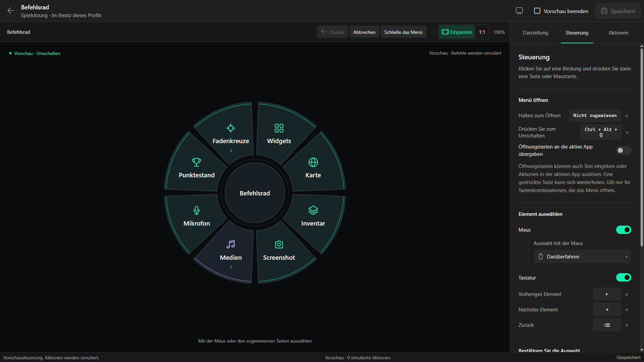Image resolution: width=644 pixels, height=362 pixels.
Task: Turn off the Tastatur selection toggle
Action: tap(624, 278)
